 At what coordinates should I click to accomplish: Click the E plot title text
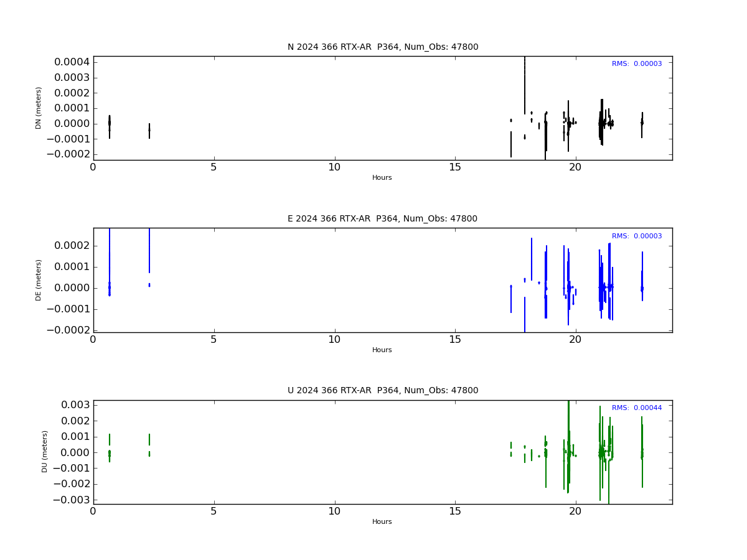(382, 219)
